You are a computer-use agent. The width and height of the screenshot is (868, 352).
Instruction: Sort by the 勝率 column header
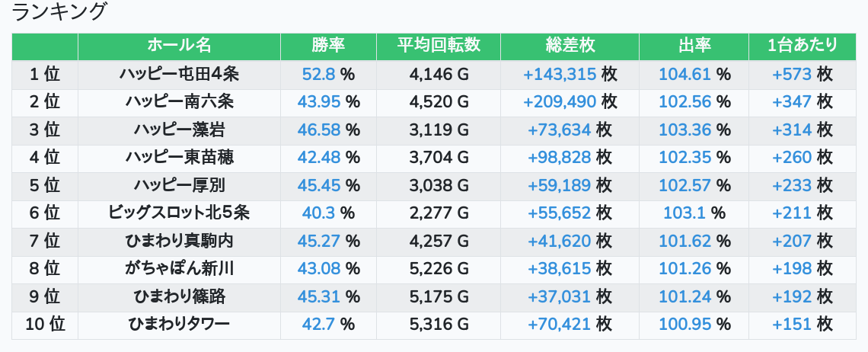pos(328,46)
